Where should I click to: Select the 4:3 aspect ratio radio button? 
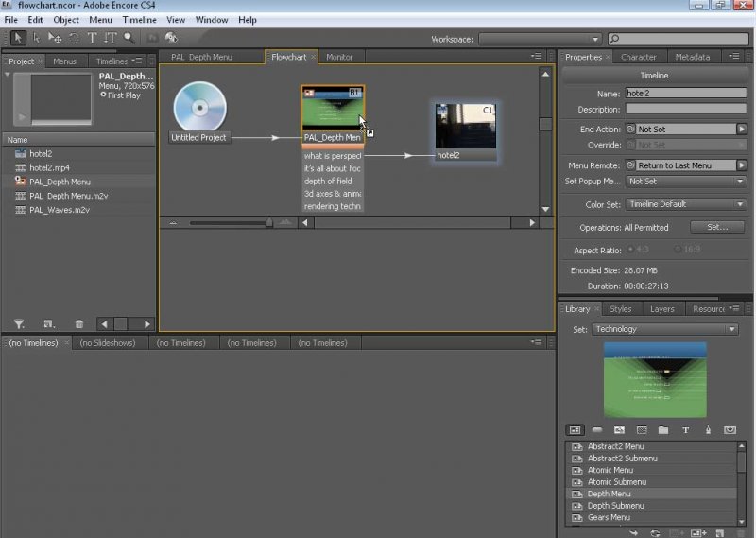click(631, 250)
